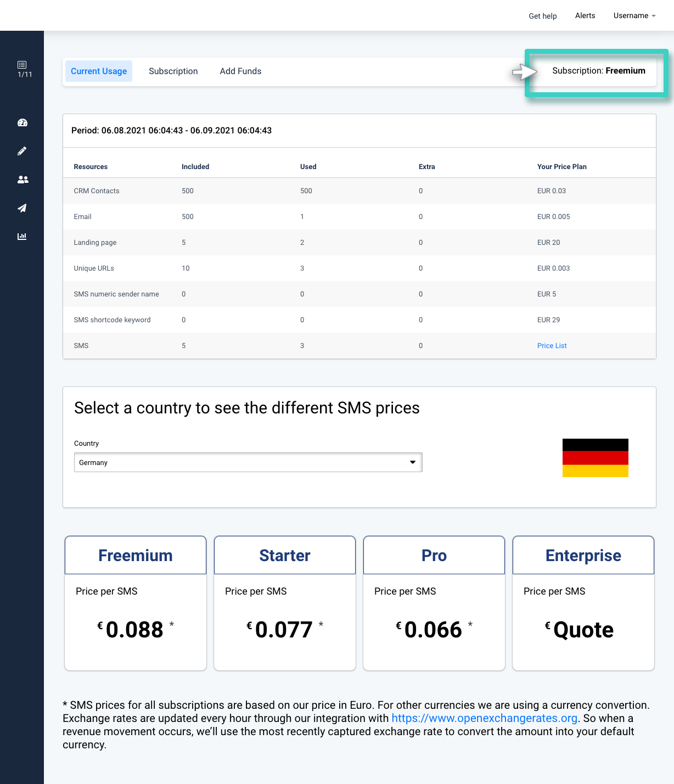Click the Extra column header
This screenshot has height=784, width=674.
click(427, 167)
